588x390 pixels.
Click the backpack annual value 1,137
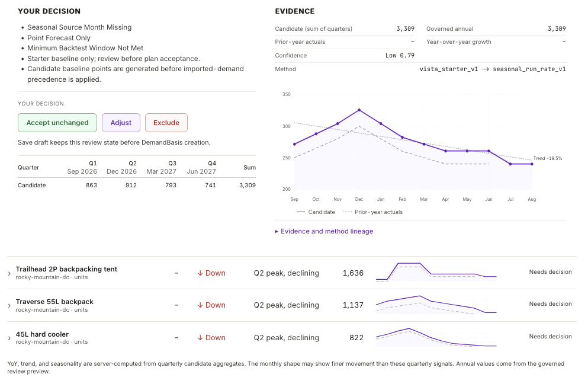(x=353, y=305)
